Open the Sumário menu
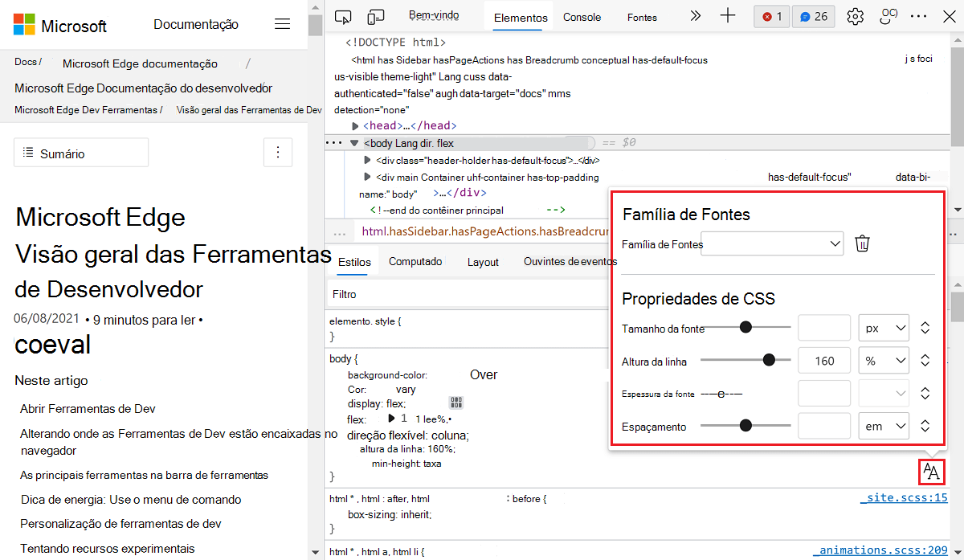 coord(80,152)
